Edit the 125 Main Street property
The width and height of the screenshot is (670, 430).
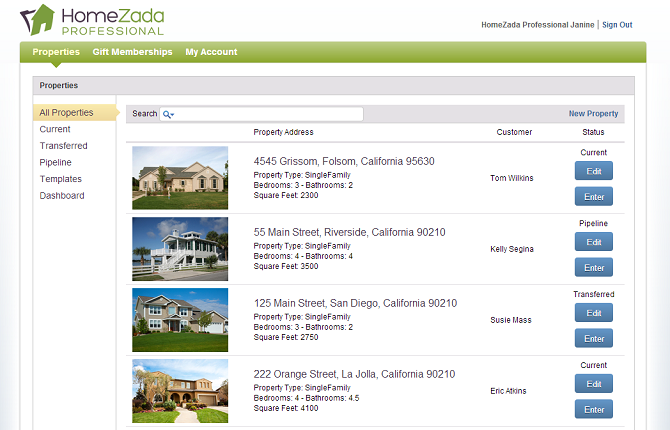coord(594,313)
